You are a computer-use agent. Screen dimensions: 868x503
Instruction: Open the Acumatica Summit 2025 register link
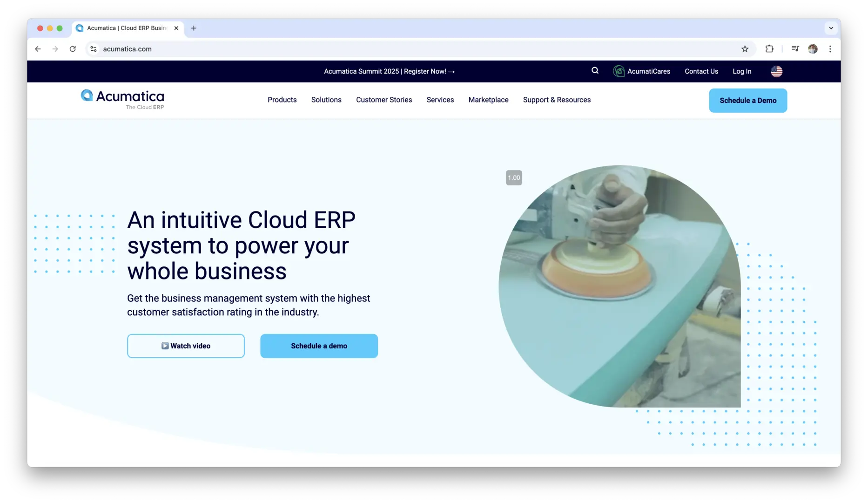389,71
